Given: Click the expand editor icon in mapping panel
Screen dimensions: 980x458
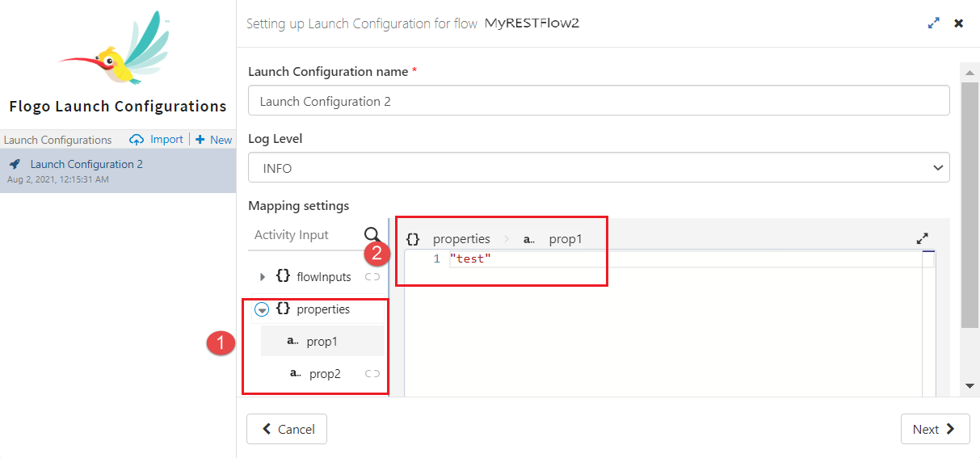Looking at the screenshot, I should tap(922, 239).
